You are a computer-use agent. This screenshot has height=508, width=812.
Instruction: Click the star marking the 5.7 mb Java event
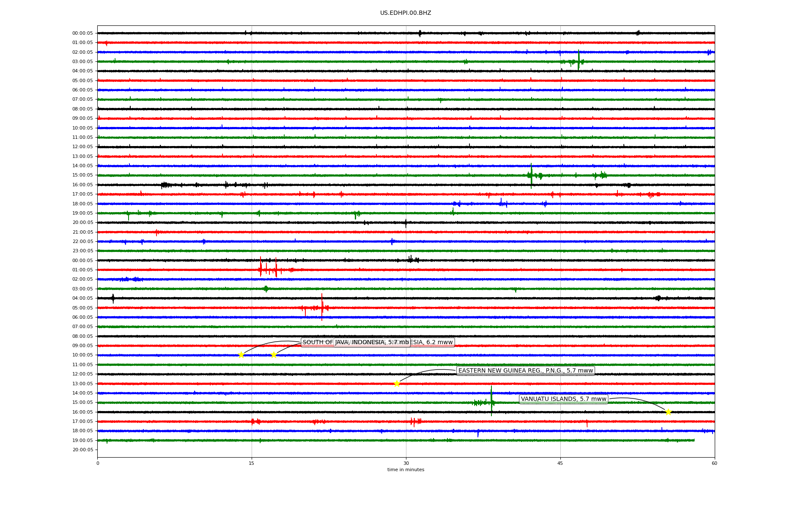241,355
